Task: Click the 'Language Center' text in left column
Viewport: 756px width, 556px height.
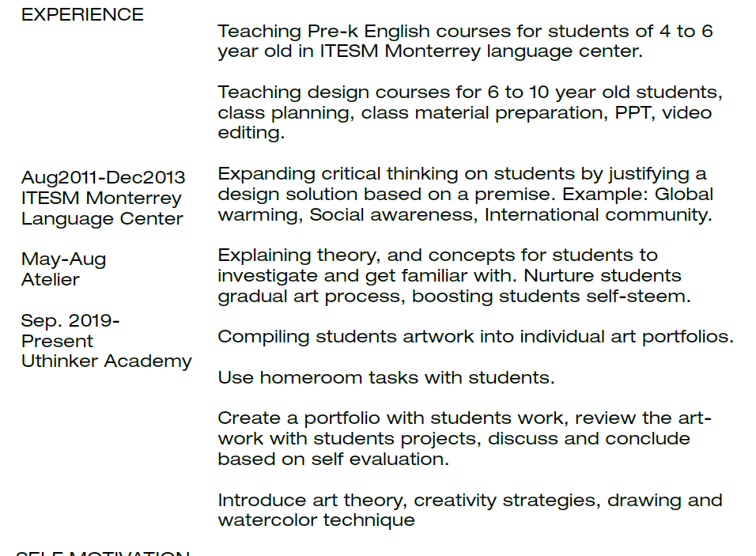Action: pyautogui.click(x=102, y=218)
